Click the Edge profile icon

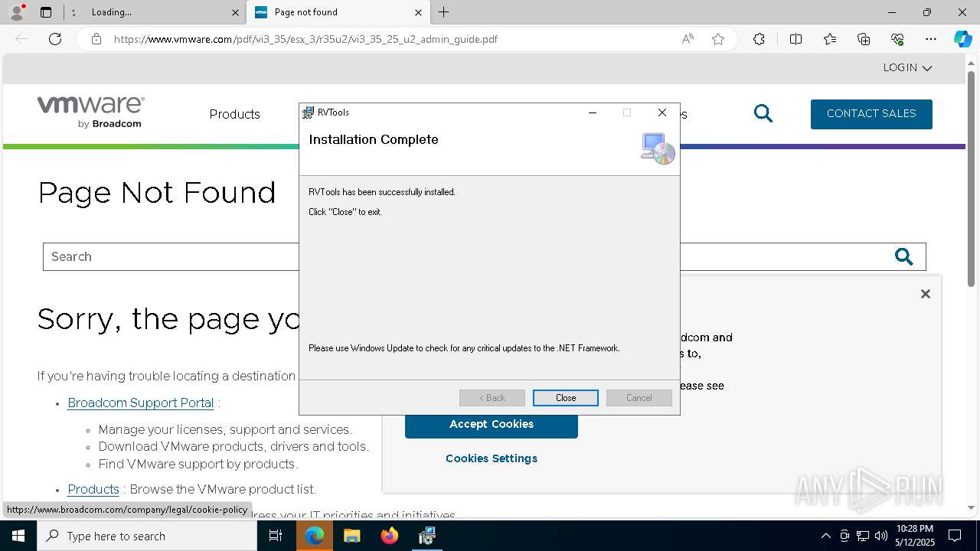(x=17, y=11)
